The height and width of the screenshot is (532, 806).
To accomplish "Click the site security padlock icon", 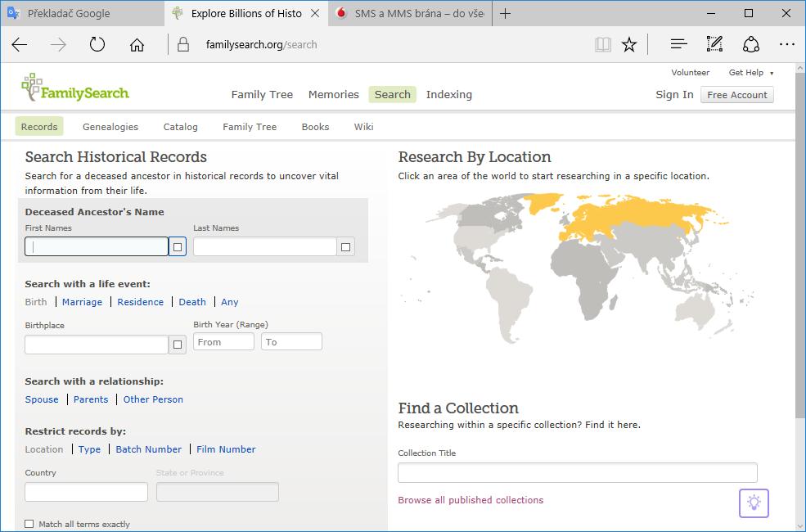I will coord(183,45).
